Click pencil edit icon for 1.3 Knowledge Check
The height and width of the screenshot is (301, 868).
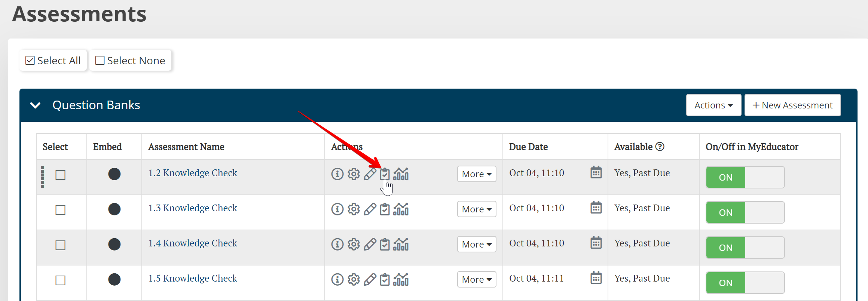[370, 209]
